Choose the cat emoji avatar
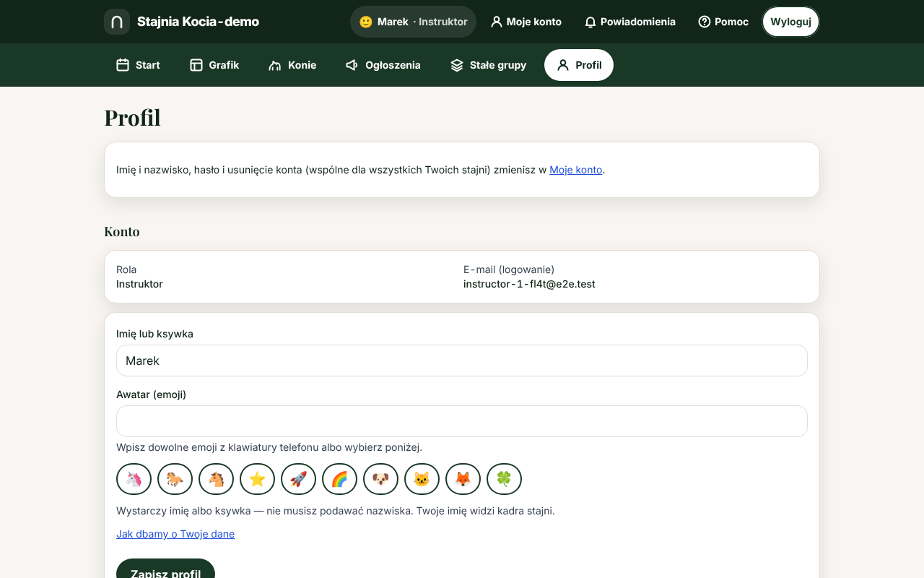The image size is (924, 578). tap(422, 479)
